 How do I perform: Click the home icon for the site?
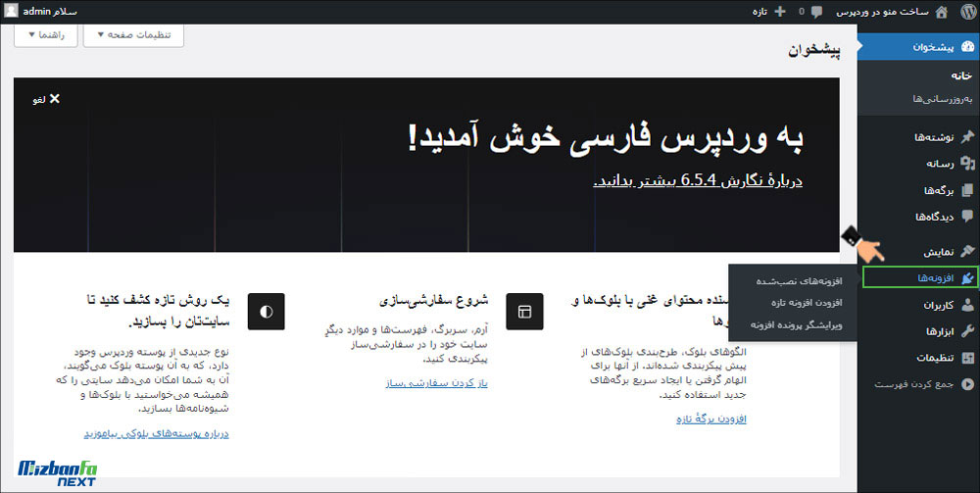[x=942, y=12]
